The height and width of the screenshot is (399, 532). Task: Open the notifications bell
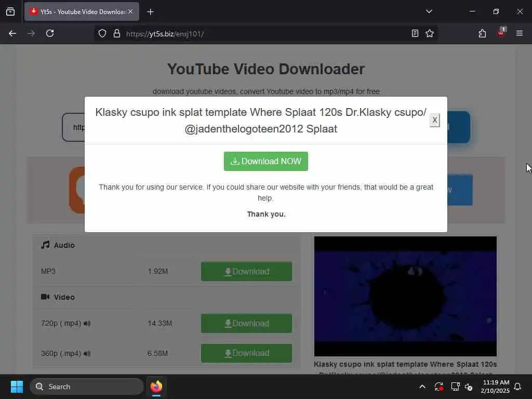tap(517, 387)
